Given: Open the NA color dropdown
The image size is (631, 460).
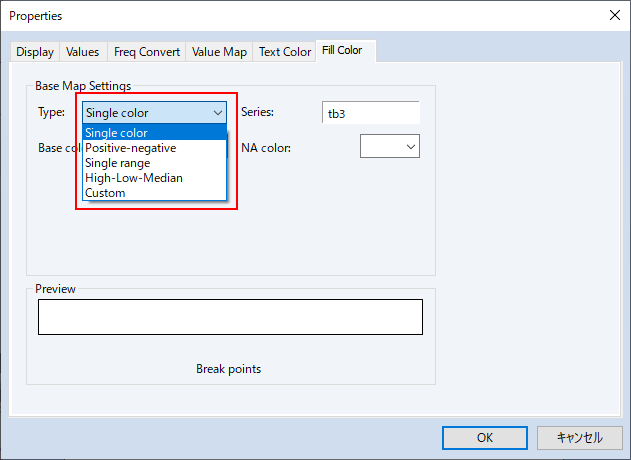Looking at the screenshot, I should point(390,146).
